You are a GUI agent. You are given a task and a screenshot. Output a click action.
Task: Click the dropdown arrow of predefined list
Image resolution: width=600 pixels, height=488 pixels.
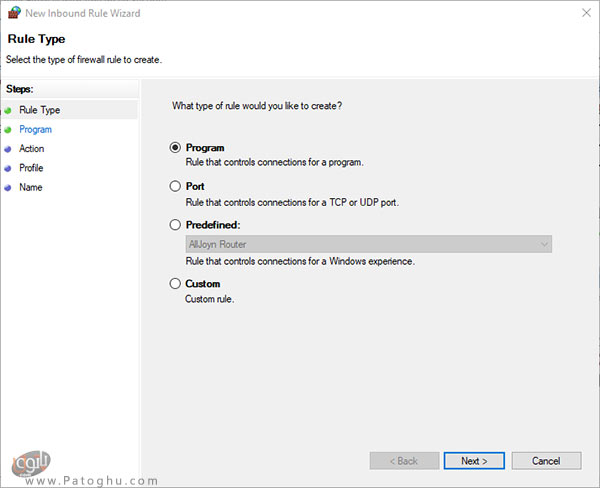tap(544, 244)
